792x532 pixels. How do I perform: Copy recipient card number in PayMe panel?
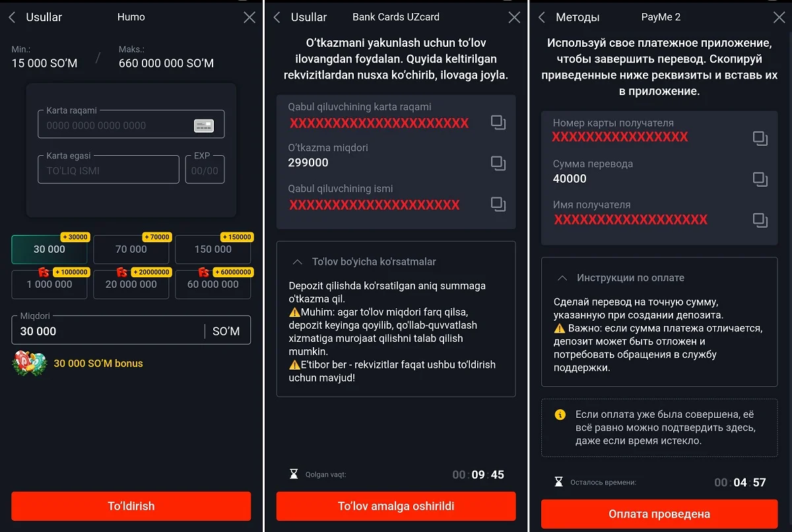coord(760,138)
